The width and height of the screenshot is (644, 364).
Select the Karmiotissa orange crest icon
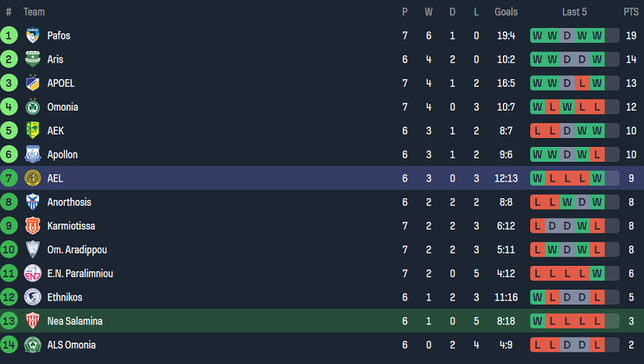click(x=33, y=226)
